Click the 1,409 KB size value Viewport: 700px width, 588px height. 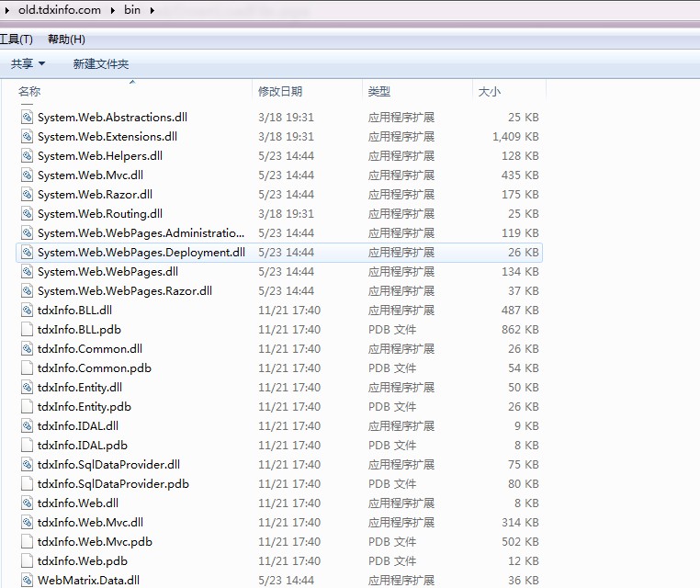[515, 136]
